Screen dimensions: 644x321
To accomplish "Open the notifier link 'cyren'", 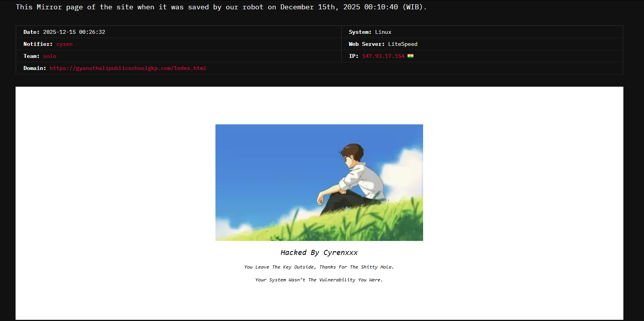I will click(64, 44).
